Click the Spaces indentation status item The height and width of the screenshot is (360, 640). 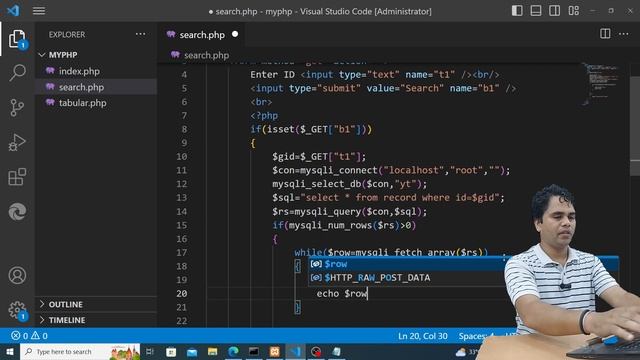pos(476,336)
